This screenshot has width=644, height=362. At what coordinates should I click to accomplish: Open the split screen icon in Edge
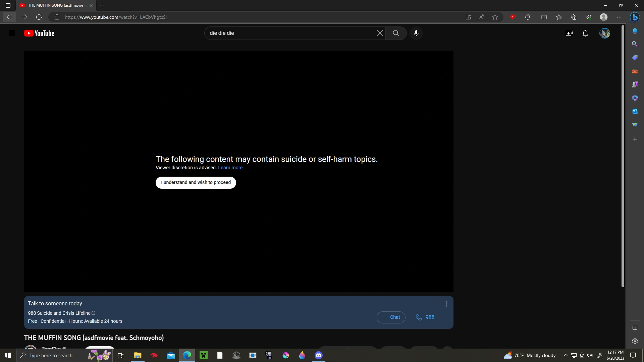544,17
